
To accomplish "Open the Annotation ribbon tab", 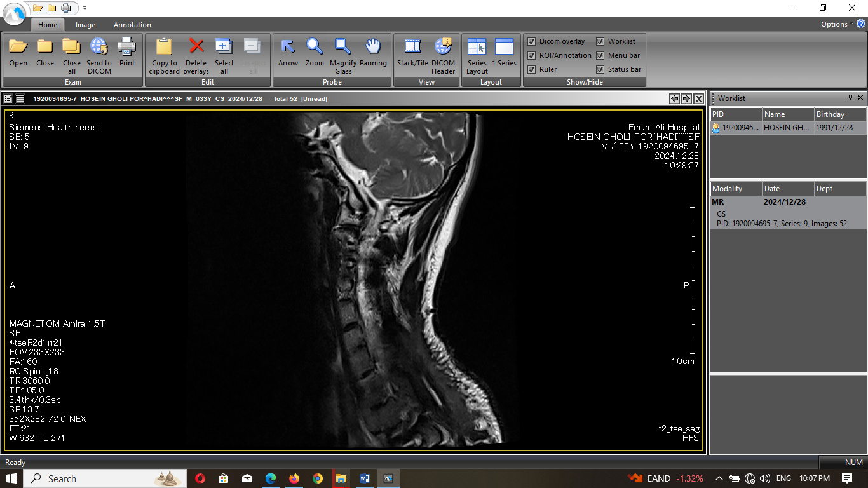I will pyautogui.click(x=132, y=25).
